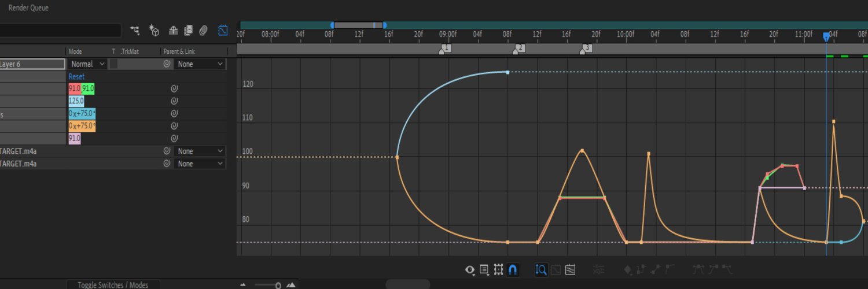Screen dimensions: 868x289
Task: Click the timeline search field
Action: 60,30
